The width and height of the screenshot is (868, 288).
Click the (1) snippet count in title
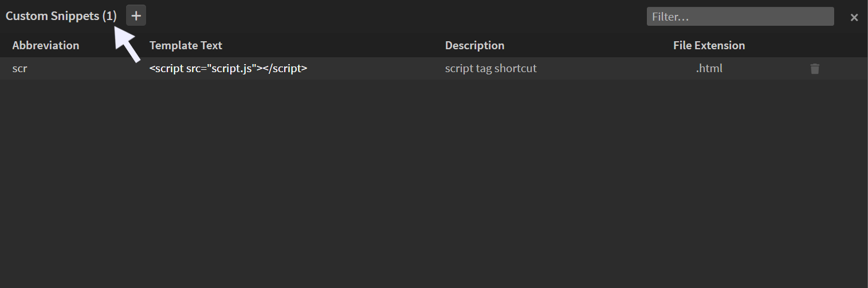[x=109, y=16]
